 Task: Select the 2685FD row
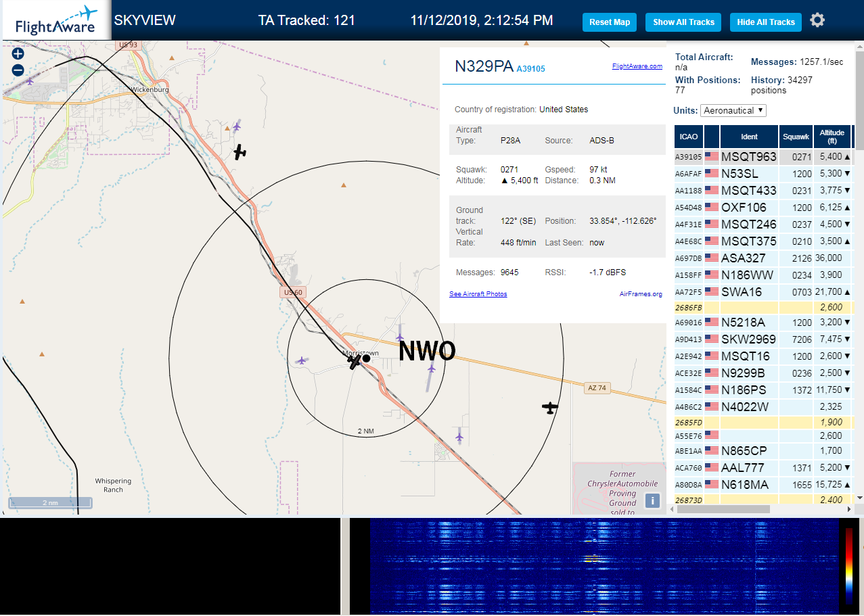(763, 422)
